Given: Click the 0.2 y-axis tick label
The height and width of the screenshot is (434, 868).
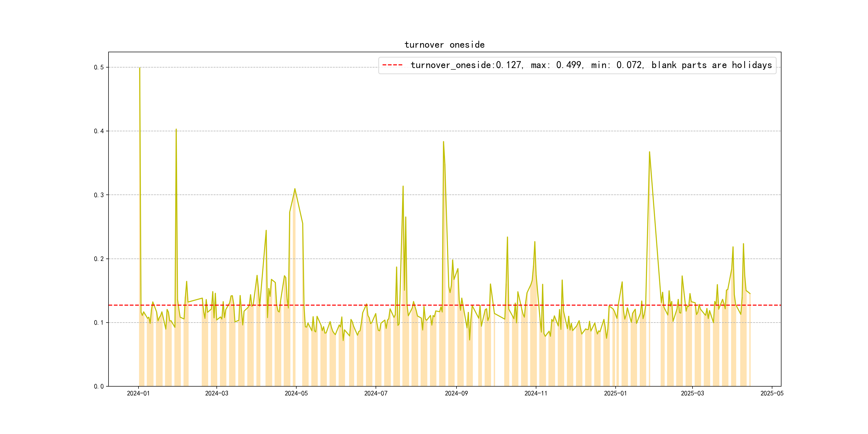Looking at the screenshot, I should coord(99,259).
